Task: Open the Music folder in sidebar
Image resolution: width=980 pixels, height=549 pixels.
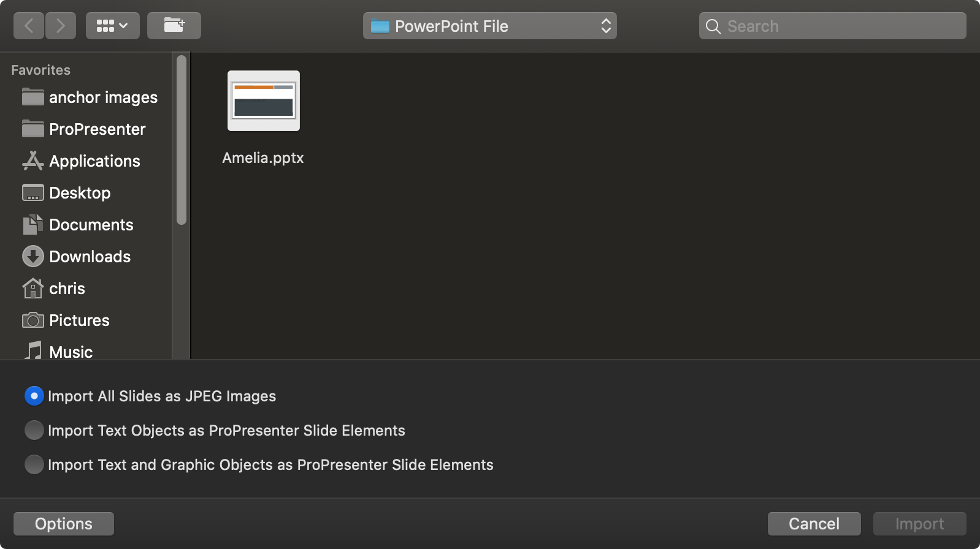Action: (x=70, y=352)
